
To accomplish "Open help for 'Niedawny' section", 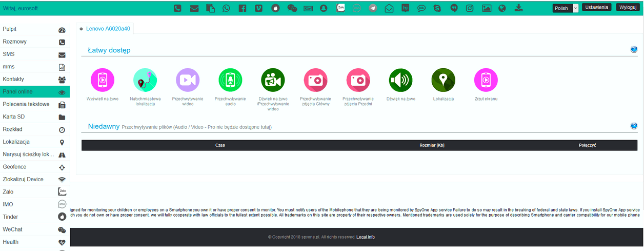I will tap(634, 126).
